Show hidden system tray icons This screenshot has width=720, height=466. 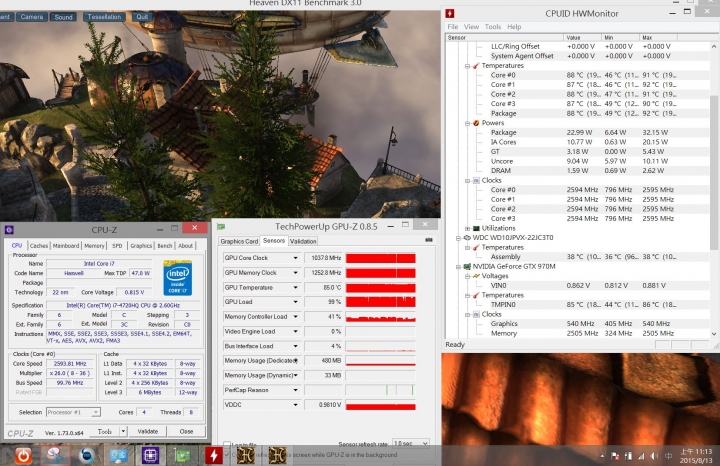(x=602, y=456)
